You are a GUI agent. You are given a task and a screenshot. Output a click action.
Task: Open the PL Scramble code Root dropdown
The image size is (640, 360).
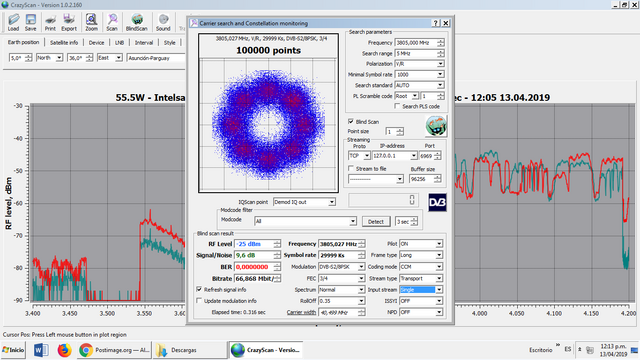pos(415,96)
